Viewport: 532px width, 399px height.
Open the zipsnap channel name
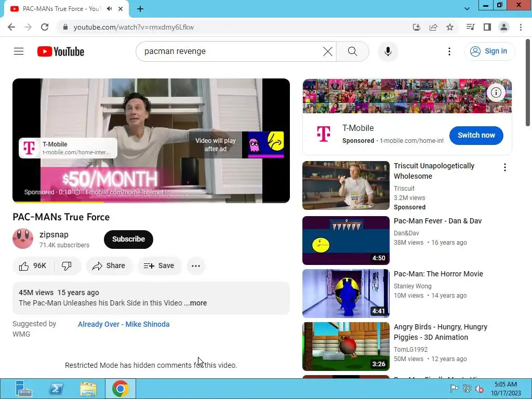click(54, 234)
